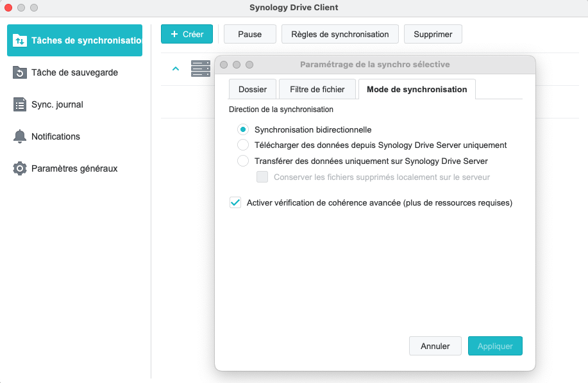The image size is (588, 383).
Task: Check keep locally deleted files option
Action: coord(262,177)
